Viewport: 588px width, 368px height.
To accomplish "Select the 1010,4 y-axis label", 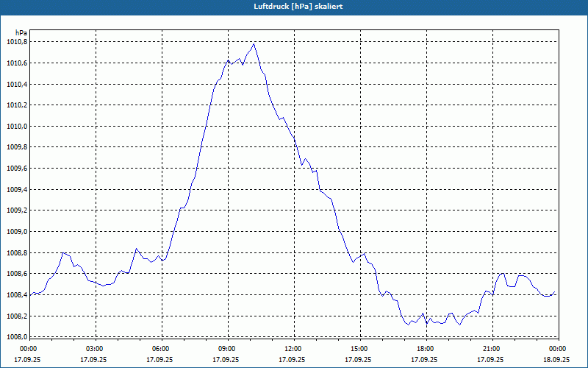I will 17,84.
